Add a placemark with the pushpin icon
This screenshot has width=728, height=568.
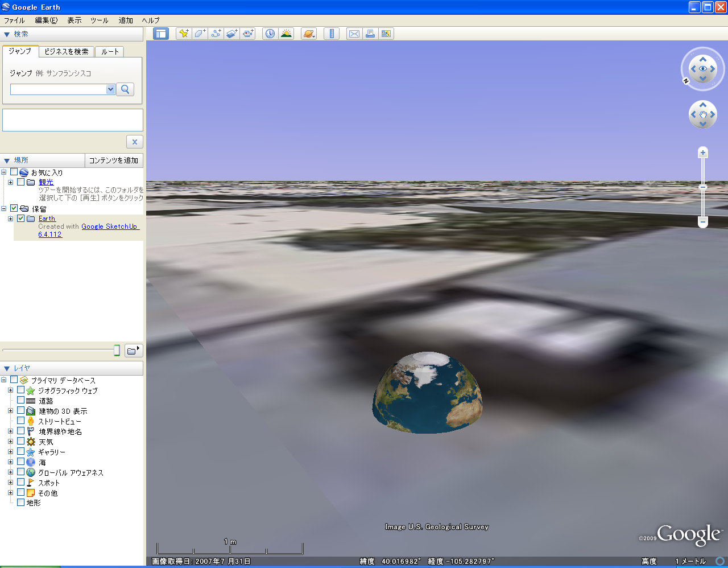tap(184, 34)
